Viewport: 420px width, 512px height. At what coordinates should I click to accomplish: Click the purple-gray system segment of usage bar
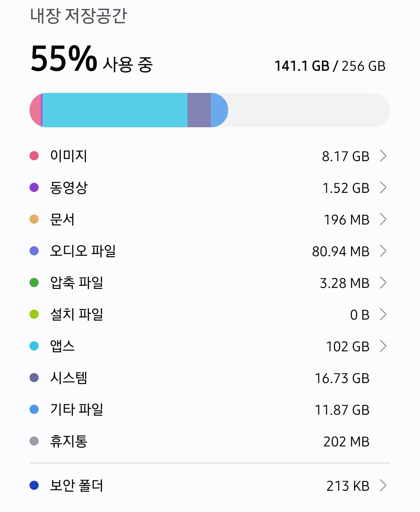click(x=199, y=110)
